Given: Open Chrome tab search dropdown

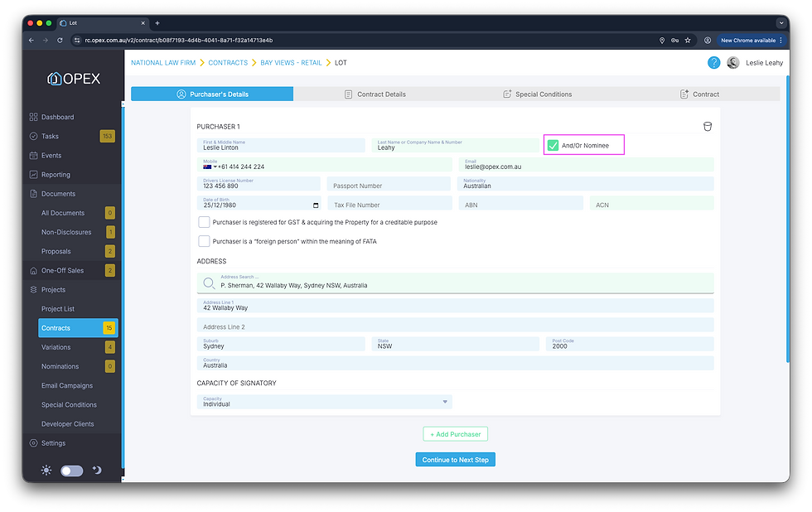Looking at the screenshot, I should click(781, 22).
